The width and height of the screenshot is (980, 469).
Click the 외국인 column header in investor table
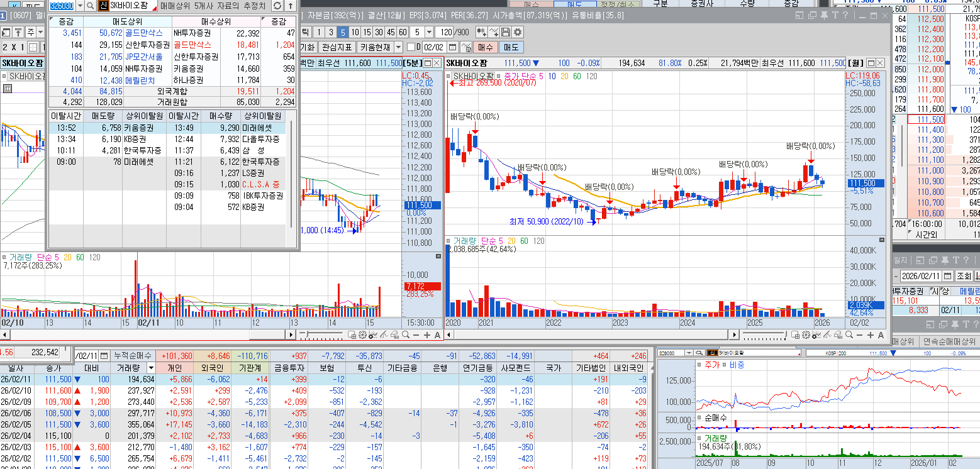(213, 368)
